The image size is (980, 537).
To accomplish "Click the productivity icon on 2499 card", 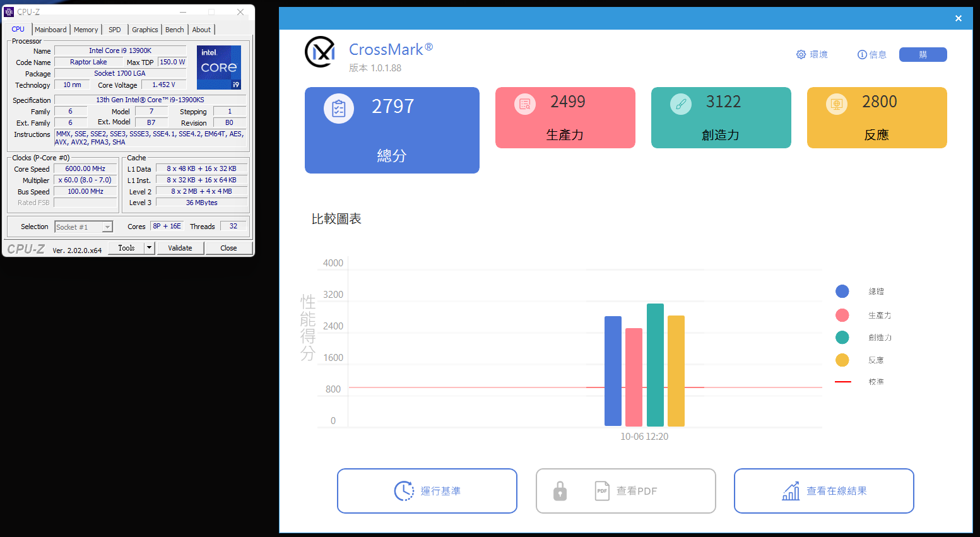I will pyautogui.click(x=524, y=104).
